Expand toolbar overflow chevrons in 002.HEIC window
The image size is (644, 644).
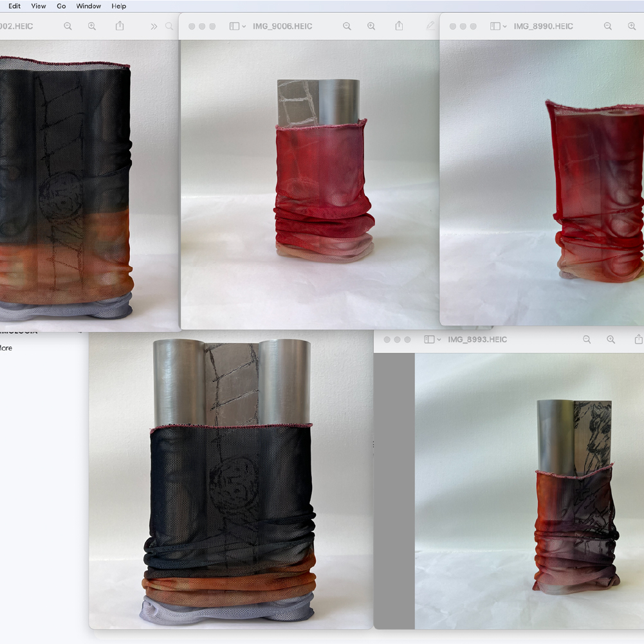pos(154,26)
